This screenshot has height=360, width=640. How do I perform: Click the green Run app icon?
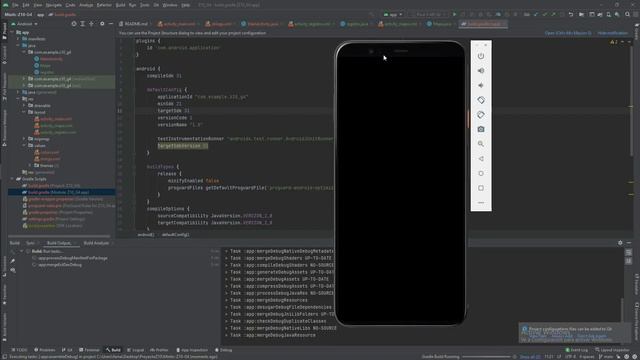click(454, 14)
